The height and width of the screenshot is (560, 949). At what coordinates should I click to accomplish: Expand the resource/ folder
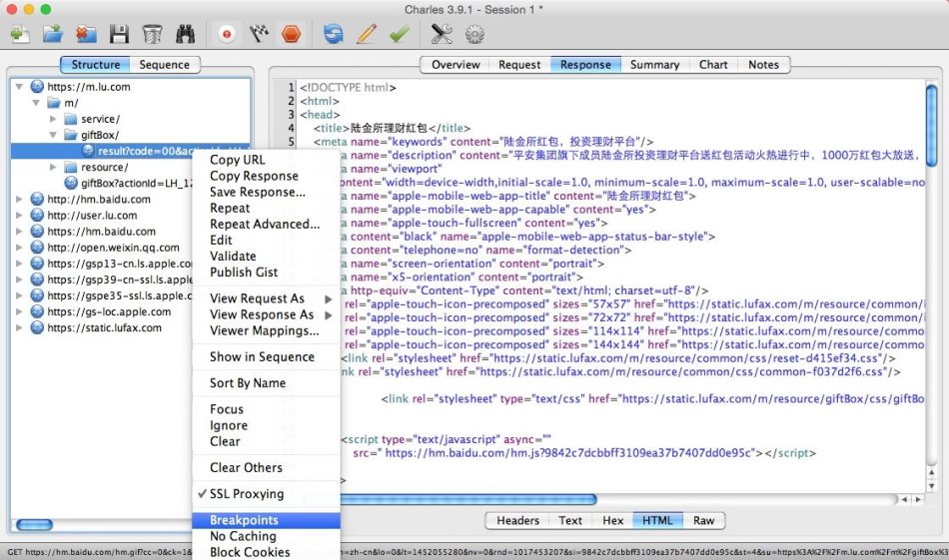(x=53, y=167)
